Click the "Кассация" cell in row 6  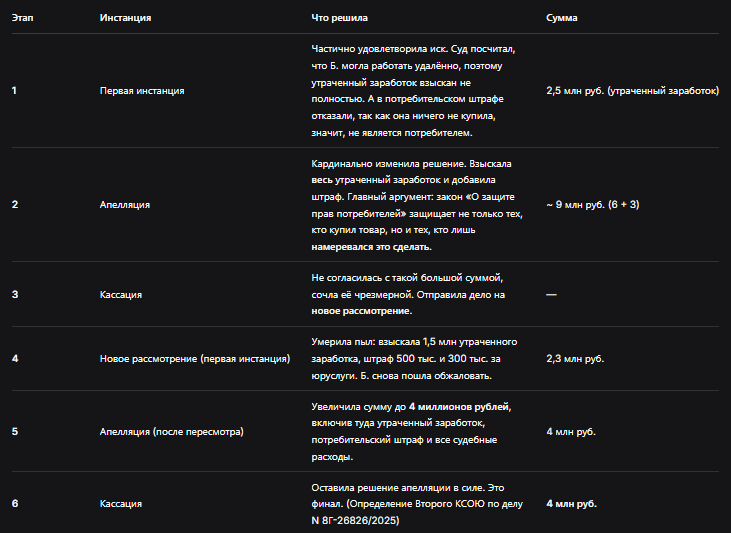click(x=121, y=504)
